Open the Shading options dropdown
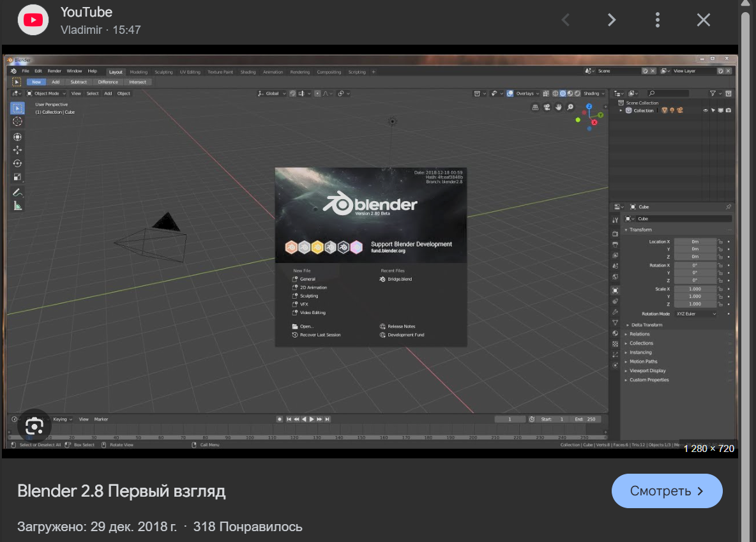756x542 pixels. click(x=594, y=94)
